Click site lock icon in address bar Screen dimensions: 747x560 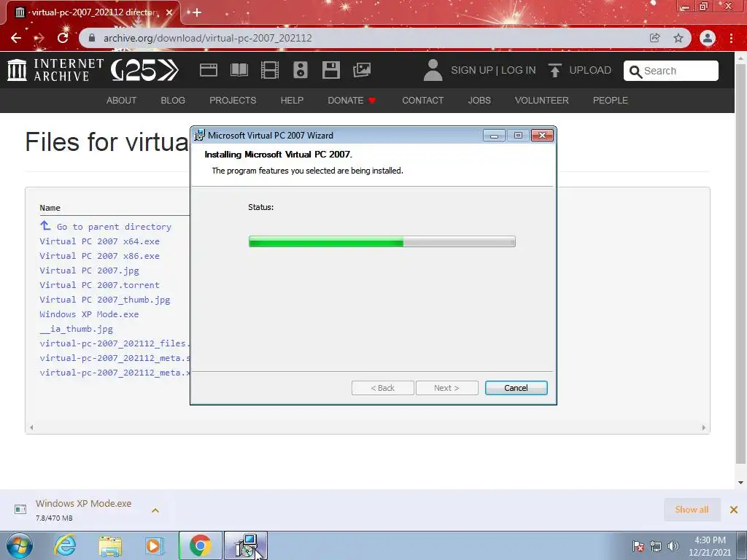point(92,38)
